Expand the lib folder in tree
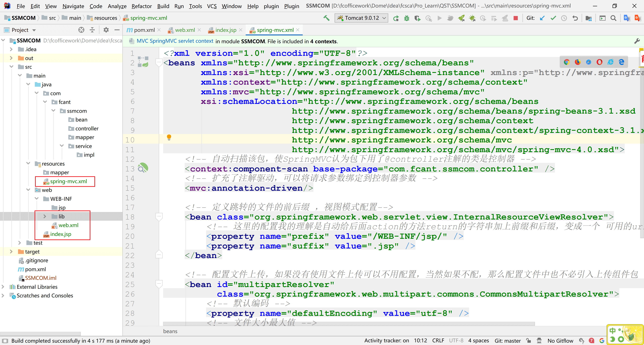 coord(44,216)
